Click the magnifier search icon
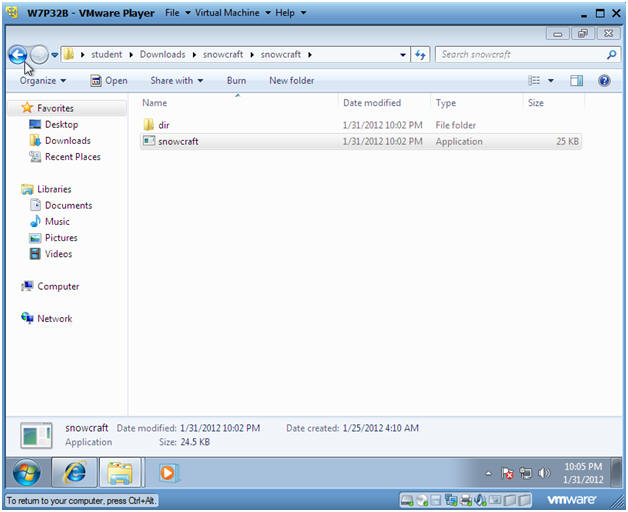Viewport: 628px width, 512px height. click(x=612, y=54)
